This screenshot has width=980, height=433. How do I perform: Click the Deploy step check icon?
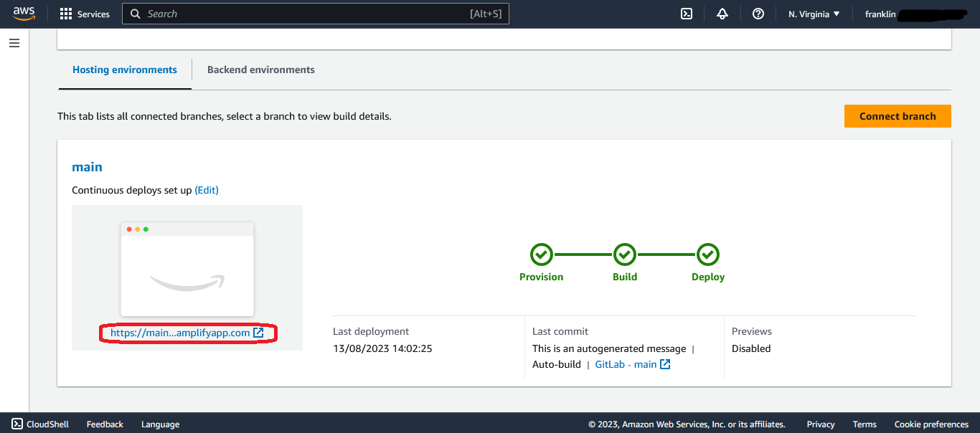point(708,254)
